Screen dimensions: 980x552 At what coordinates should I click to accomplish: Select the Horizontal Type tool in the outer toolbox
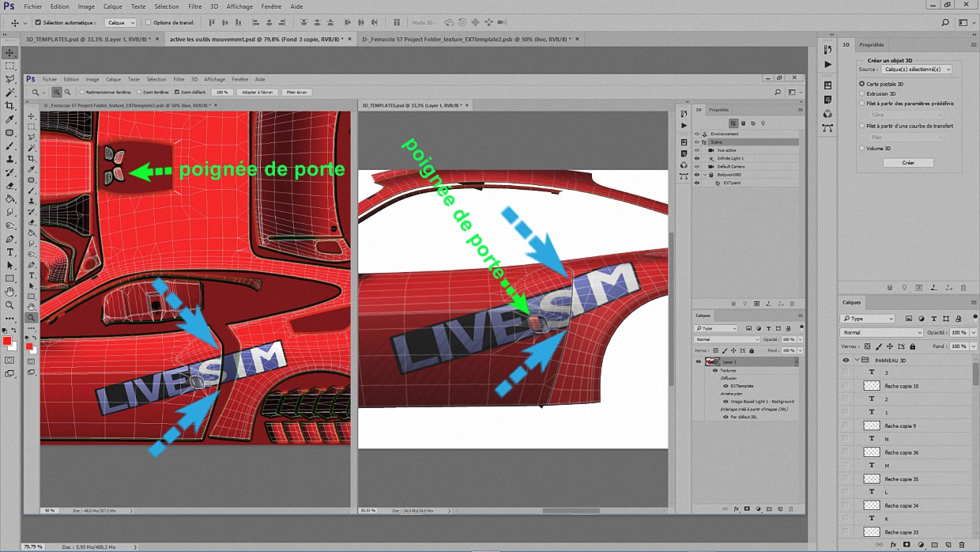(x=10, y=252)
